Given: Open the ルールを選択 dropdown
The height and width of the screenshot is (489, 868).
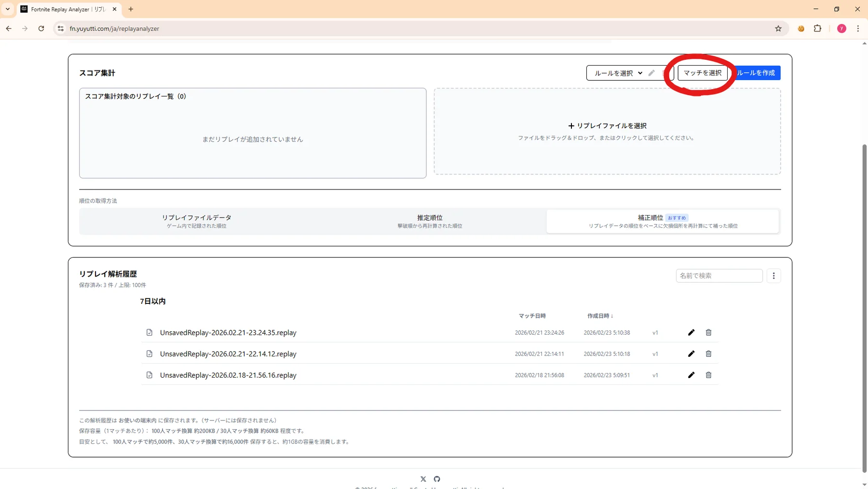Looking at the screenshot, I should (x=618, y=73).
